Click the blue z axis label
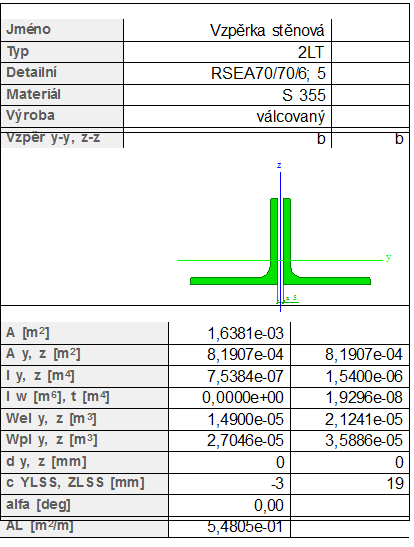Image resolution: width=414 pixels, height=547 pixels. coord(279,165)
